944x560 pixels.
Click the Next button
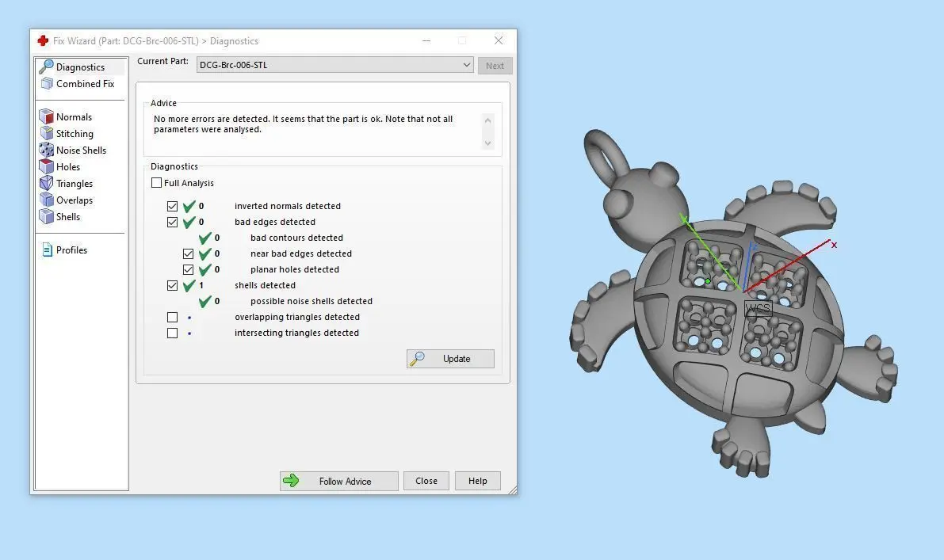(495, 66)
